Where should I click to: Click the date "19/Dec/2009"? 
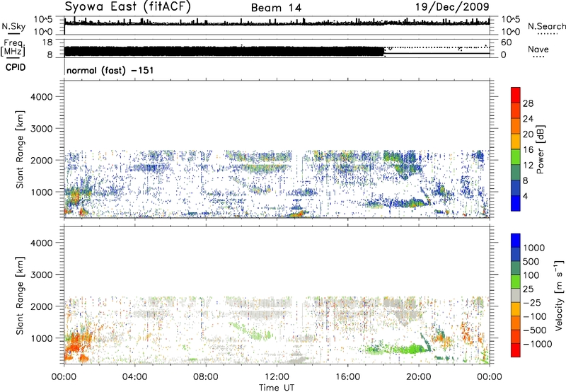[x=452, y=7]
